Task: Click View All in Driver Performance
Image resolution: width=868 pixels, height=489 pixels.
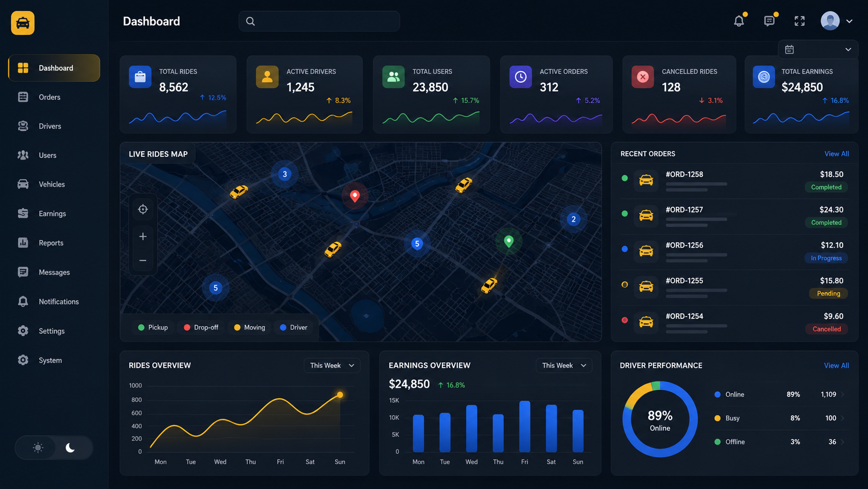Action: click(x=836, y=365)
